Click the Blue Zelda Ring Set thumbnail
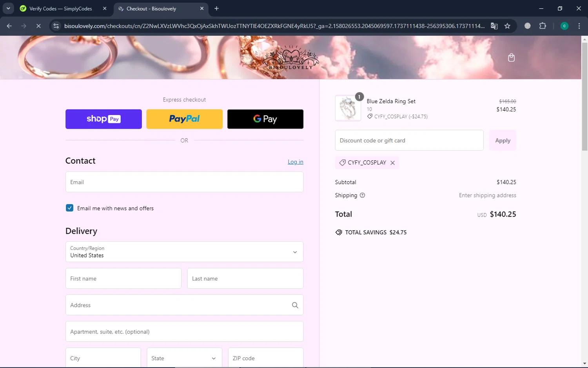The height and width of the screenshot is (368, 588). pos(348,108)
